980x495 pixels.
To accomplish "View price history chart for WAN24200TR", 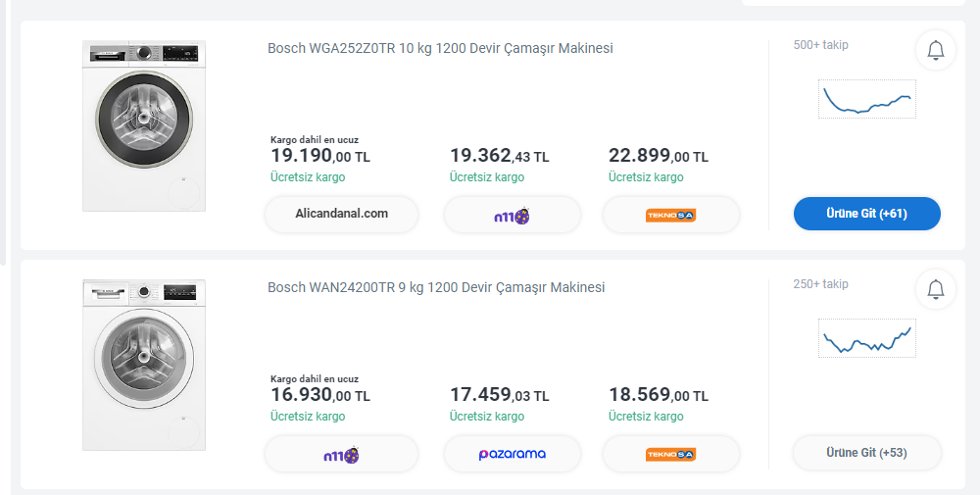I will (x=867, y=338).
